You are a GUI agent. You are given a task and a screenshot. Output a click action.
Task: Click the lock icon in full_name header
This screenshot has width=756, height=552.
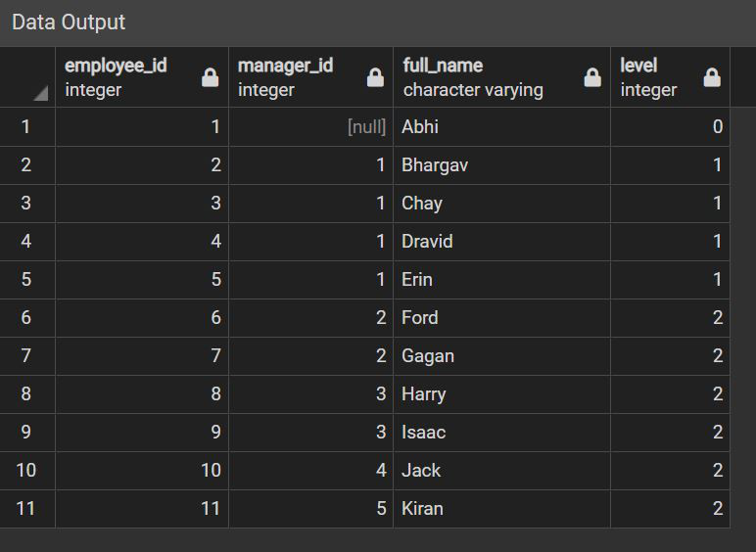click(x=592, y=78)
